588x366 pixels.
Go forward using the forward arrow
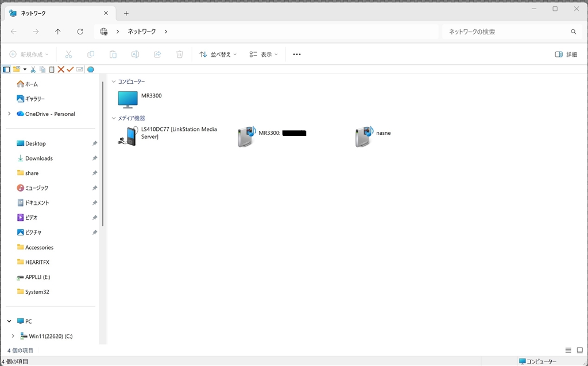36,32
